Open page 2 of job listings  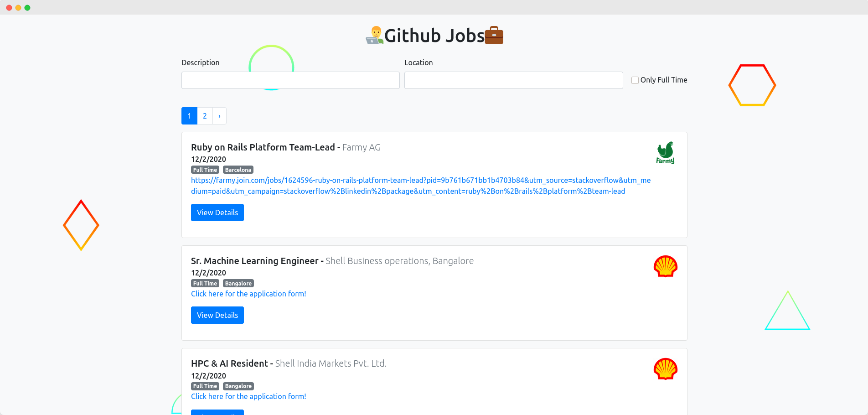pyautogui.click(x=204, y=116)
